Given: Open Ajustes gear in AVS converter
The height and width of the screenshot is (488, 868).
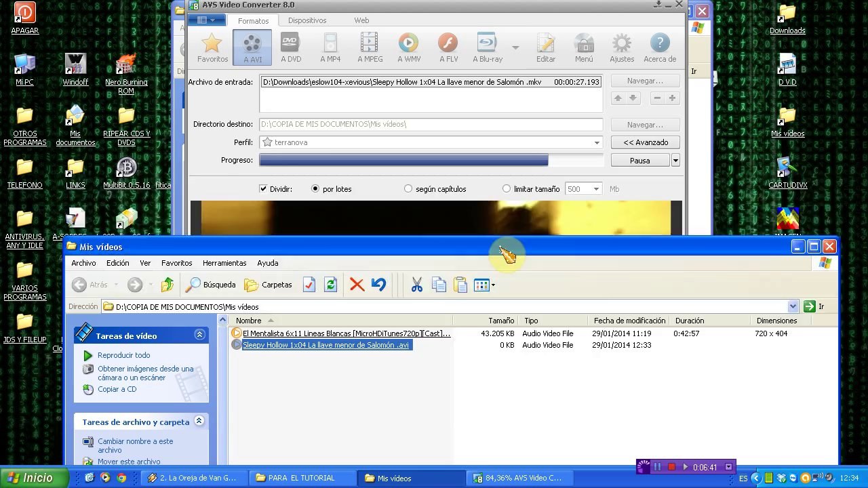Looking at the screenshot, I should [x=622, y=47].
